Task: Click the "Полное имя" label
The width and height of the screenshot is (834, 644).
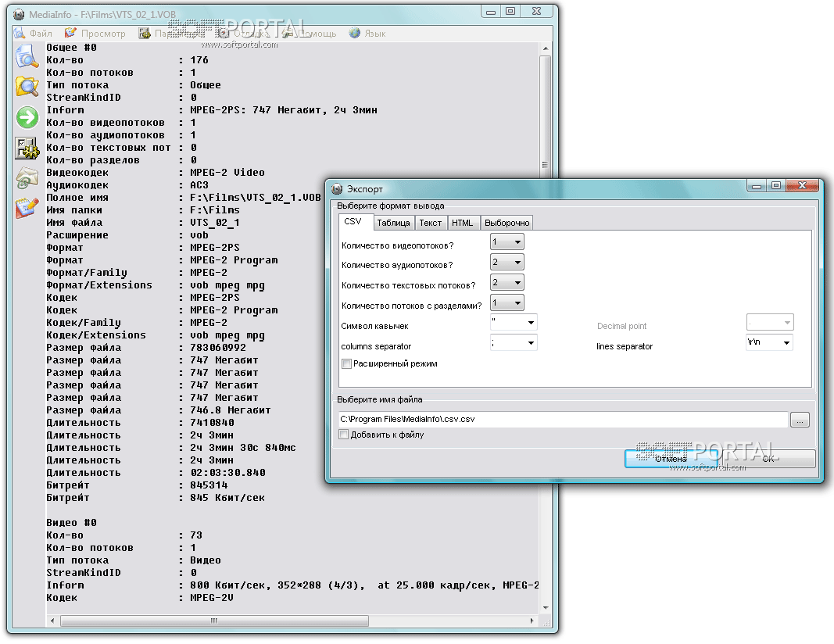Action: [x=77, y=197]
